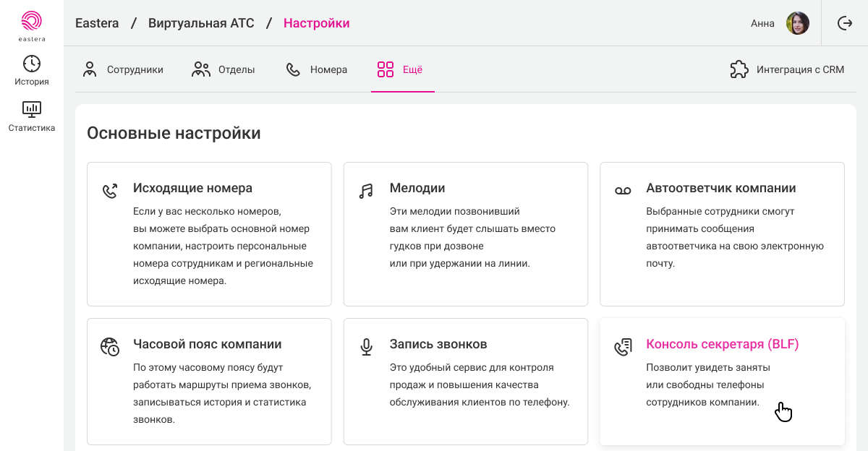
Task: Switch to the Отделы tab
Action: 224,70
